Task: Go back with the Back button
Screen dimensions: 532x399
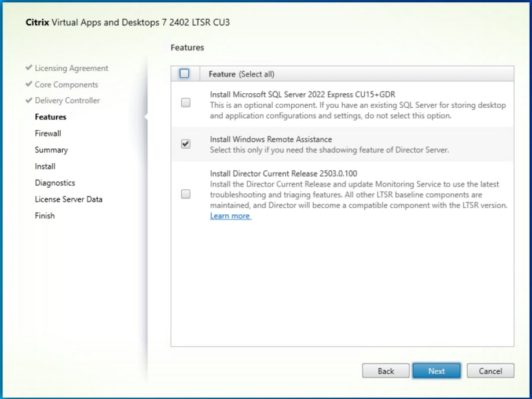Action: coord(386,371)
